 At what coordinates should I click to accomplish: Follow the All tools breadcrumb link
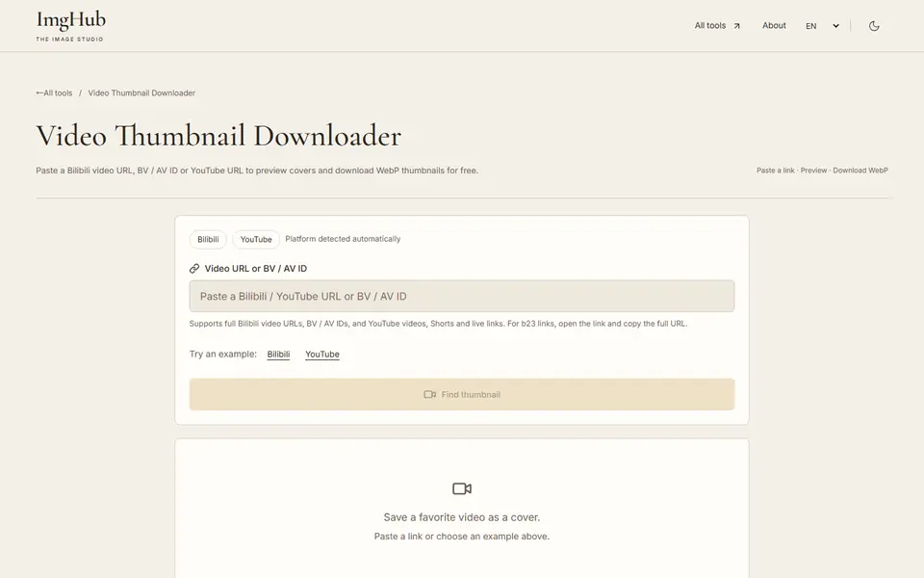click(54, 93)
